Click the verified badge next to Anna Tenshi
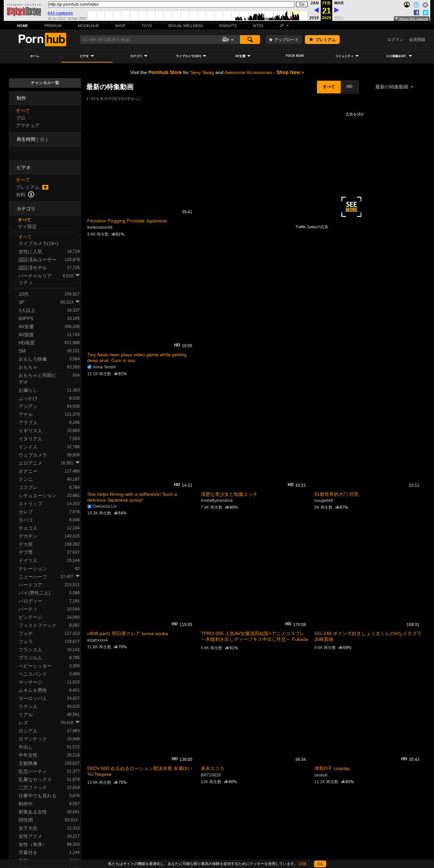Screen dimensions: 434x868 (89, 367)
